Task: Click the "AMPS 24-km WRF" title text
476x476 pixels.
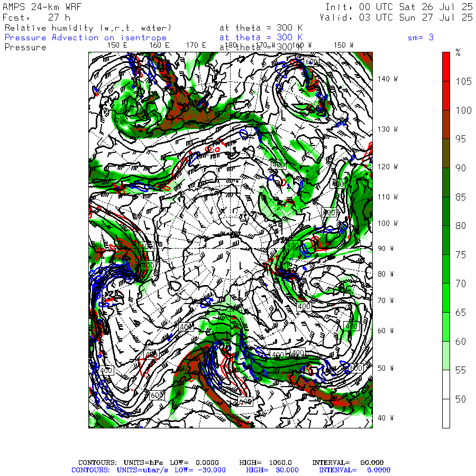Action: pyautogui.click(x=42, y=7)
